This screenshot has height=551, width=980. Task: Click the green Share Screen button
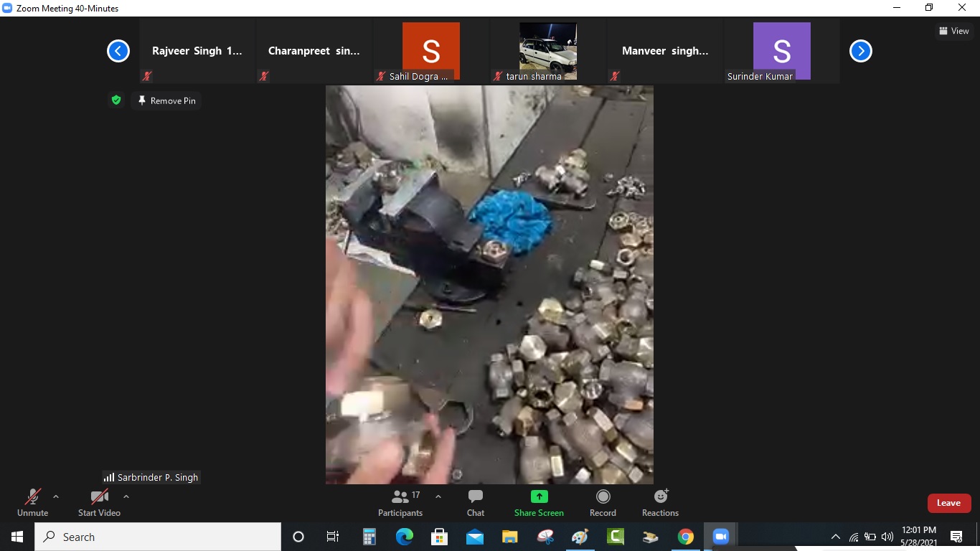(x=539, y=502)
